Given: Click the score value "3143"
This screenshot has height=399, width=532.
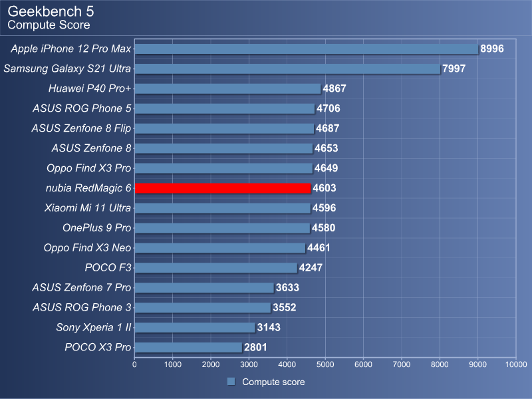Looking at the screenshot, I should click(x=269, y=327).
